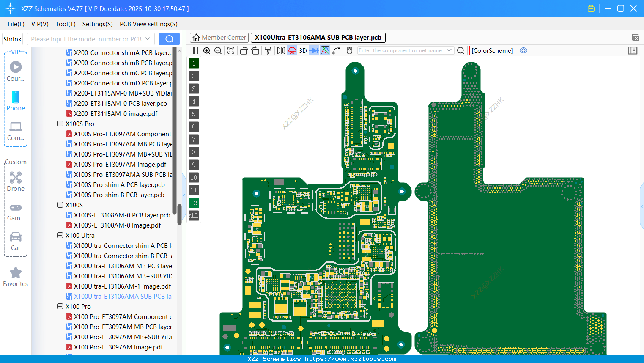The image size is (644, 363).
Task: Open the Car category in the sidebar
Action: pos(16,241)
